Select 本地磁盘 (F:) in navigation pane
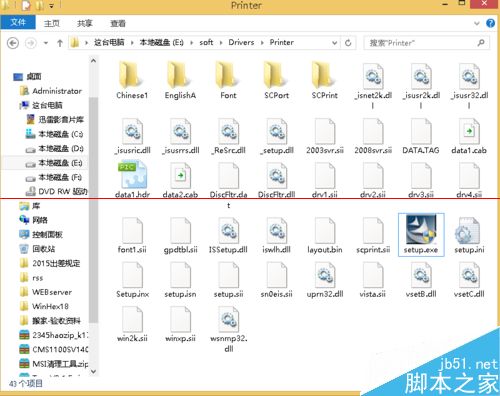 coord(54,177)
